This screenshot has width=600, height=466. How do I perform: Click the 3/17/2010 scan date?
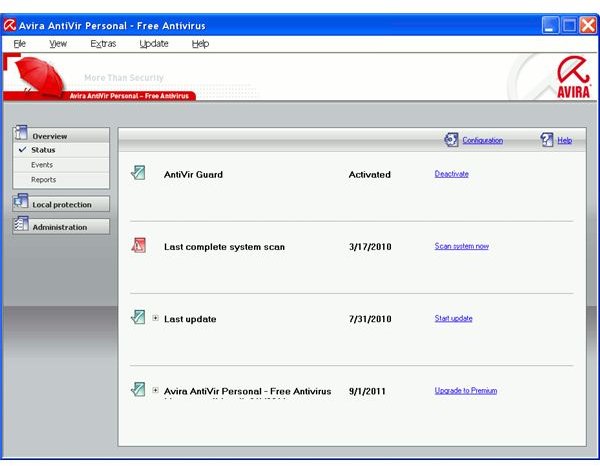[x=370, y=247]
